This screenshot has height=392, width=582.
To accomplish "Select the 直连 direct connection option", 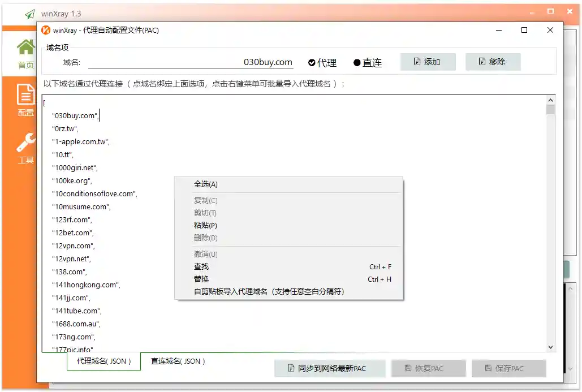I will pos(367,63).
